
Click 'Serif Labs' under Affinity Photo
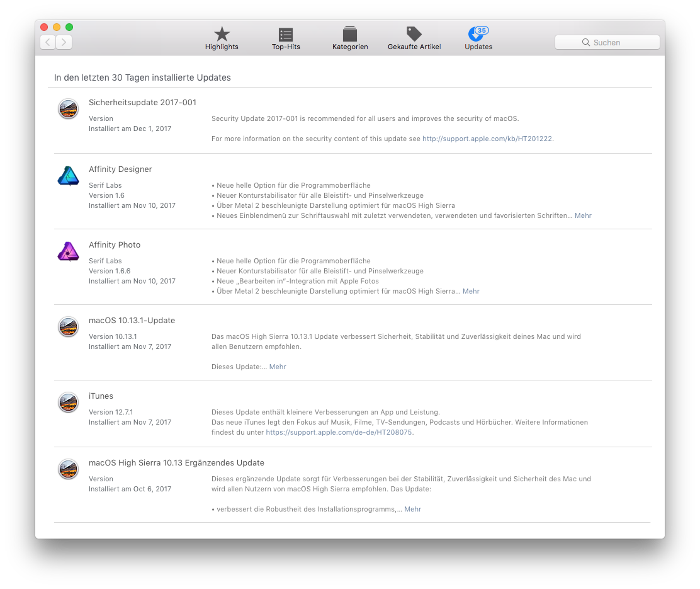105,261
